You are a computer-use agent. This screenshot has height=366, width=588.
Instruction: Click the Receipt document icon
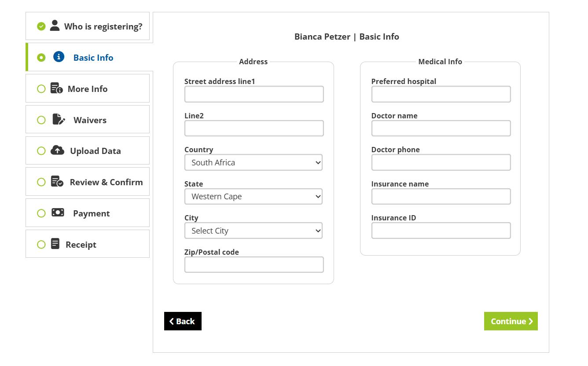coord(55,244)
